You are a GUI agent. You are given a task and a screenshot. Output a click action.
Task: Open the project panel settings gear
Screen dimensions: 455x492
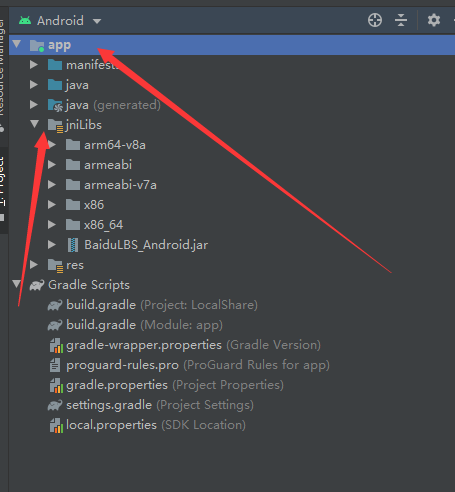434,20
